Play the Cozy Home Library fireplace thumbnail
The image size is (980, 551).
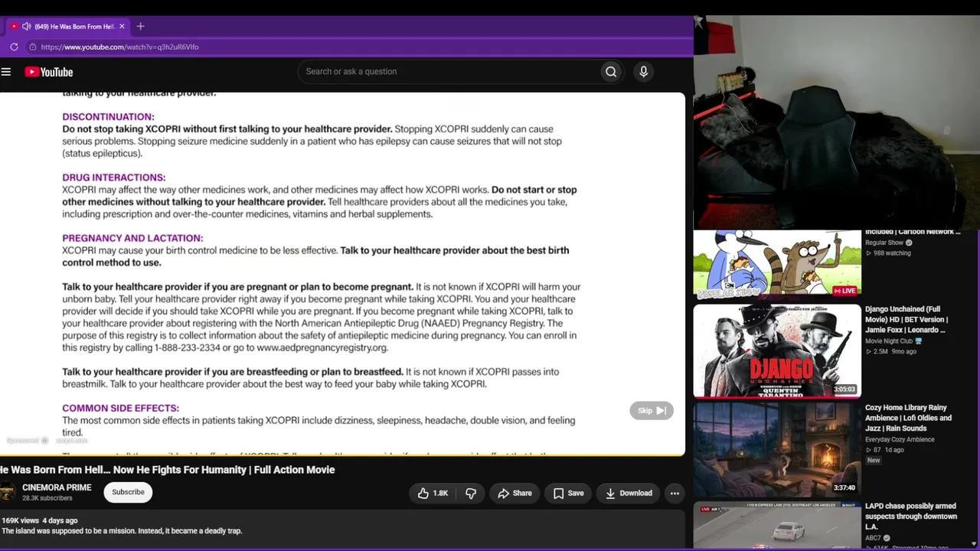[x=777, y=449]
